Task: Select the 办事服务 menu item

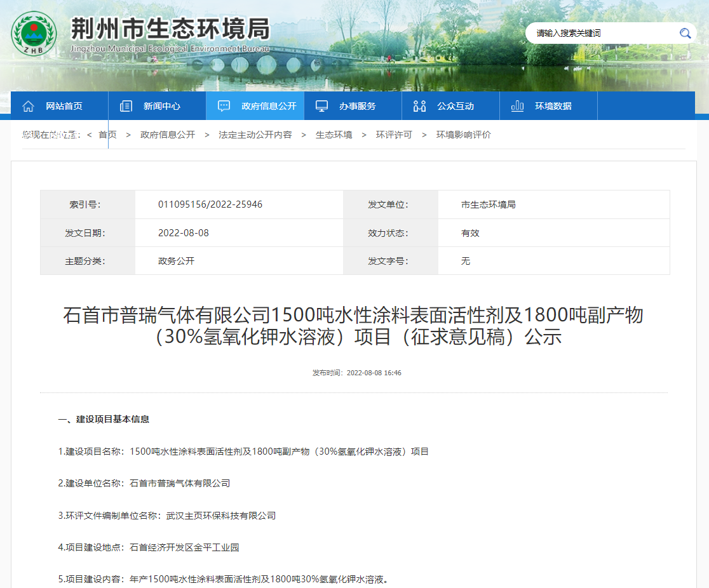Action: [357, 106]
